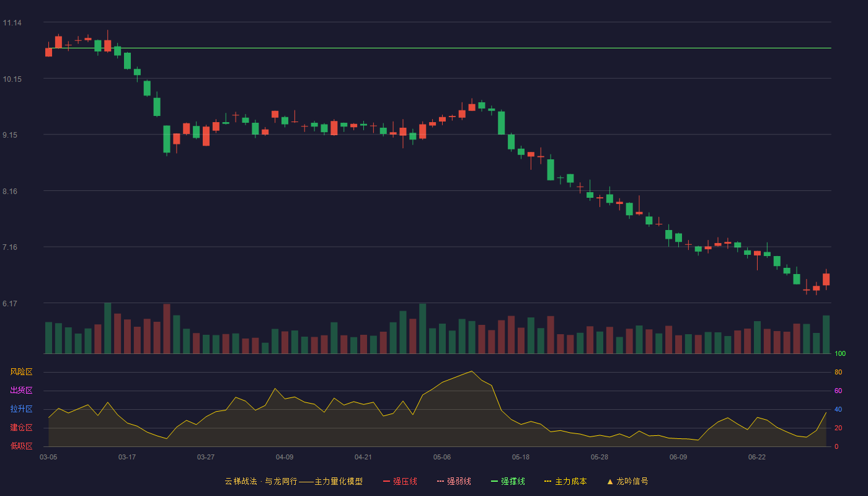This screenshot has height=496, width=868.
Task: Click the 03-17 date label
Action: coord(127,457)
